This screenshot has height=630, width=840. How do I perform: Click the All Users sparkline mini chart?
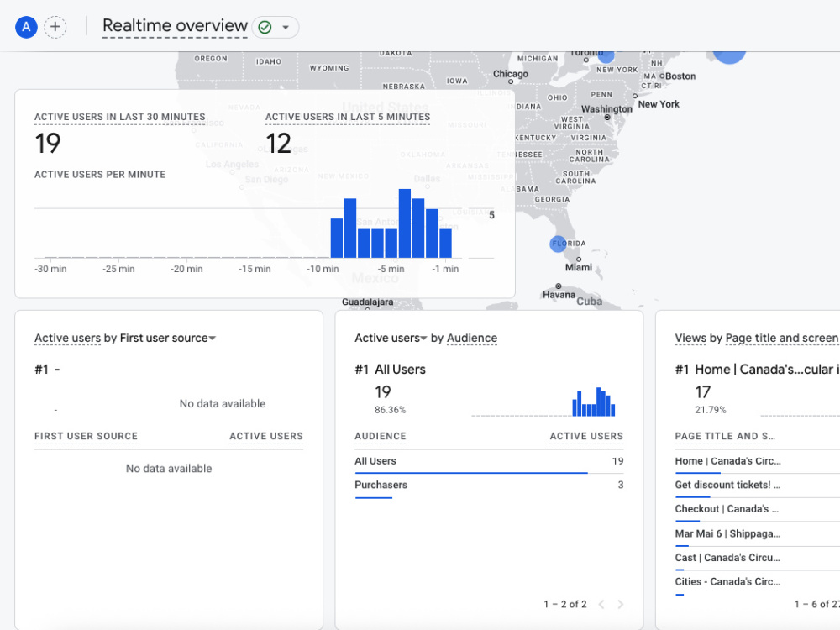click(594, 402)
